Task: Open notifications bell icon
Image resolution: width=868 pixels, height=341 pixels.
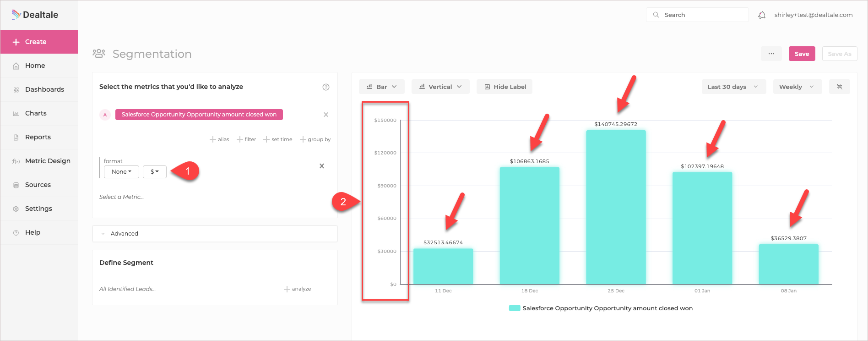Action: tap(762, 15)
